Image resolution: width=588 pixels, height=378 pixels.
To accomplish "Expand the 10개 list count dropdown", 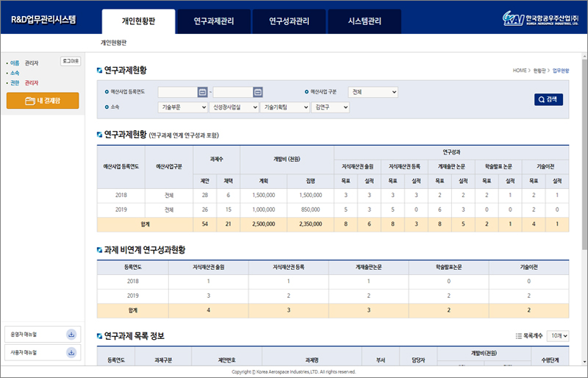I will [559, 335].
